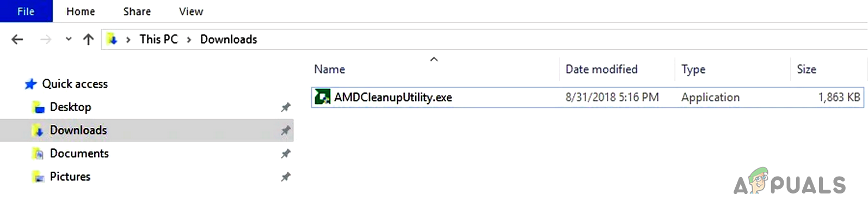This screenshot has width=868, height=218.
Task: Expand the chevron after This PC
Action: (x=189, y=40)
